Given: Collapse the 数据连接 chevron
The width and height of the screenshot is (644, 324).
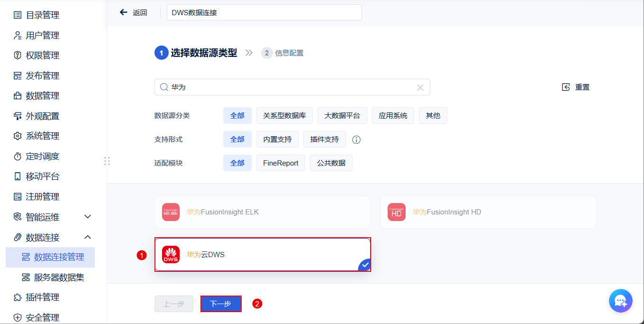Looking at the screenshot, I should click(88, 237).
